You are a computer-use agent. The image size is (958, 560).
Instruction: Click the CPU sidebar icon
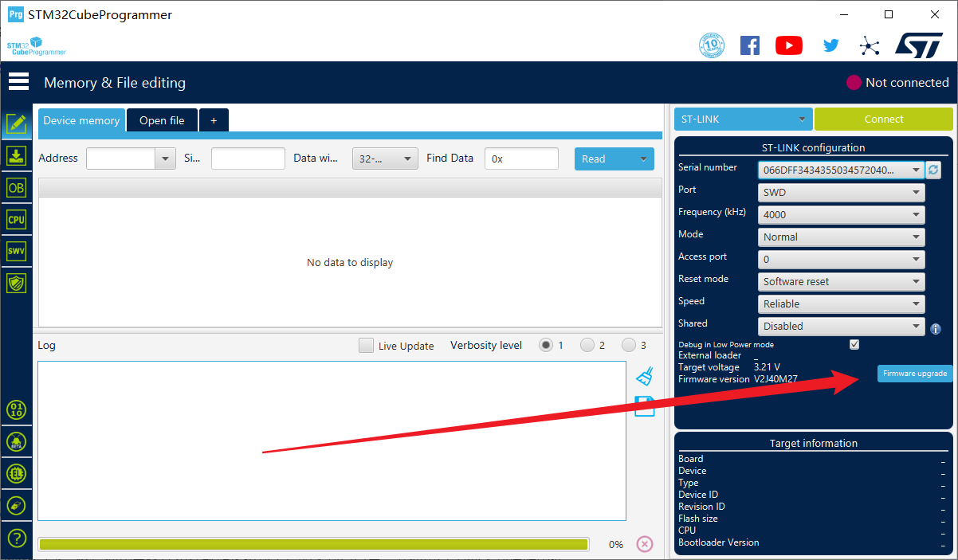click(x=16, y=219)
